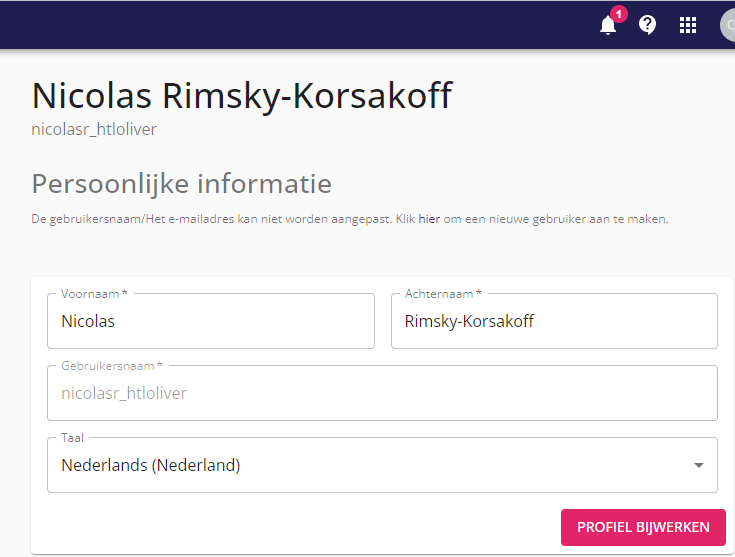
Task: Select the Nederlands (Nederland) value text
Action: 150,466
